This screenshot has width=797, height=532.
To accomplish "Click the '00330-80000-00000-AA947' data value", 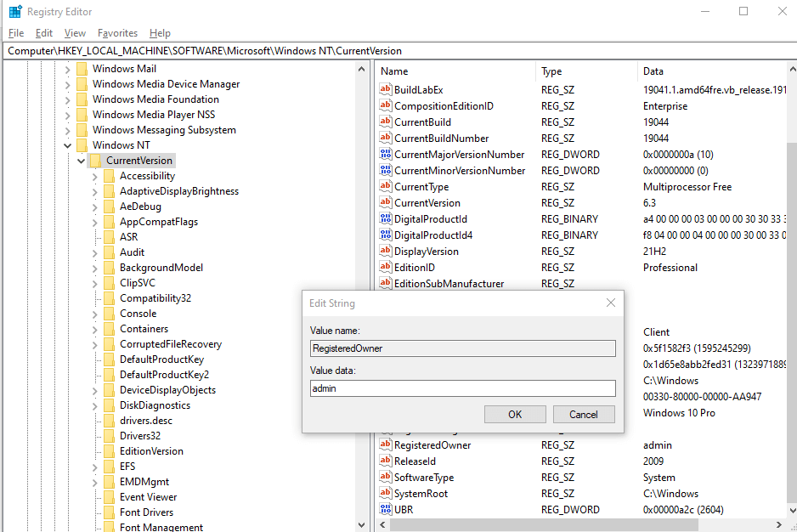I will click(x=702, y=396).
